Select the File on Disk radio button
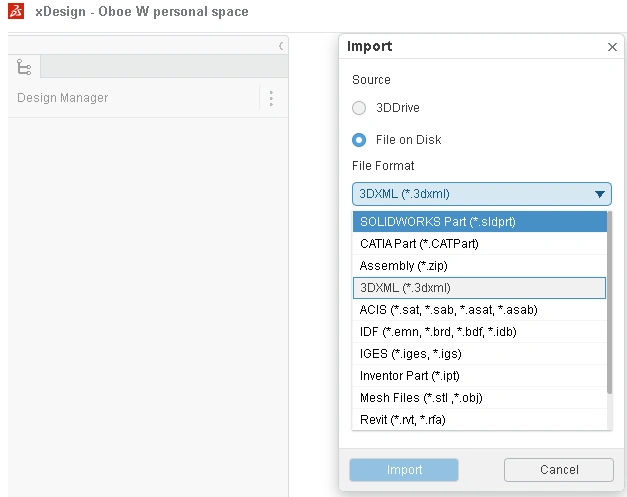Viewport: 627px width, 497px height. 359,140
